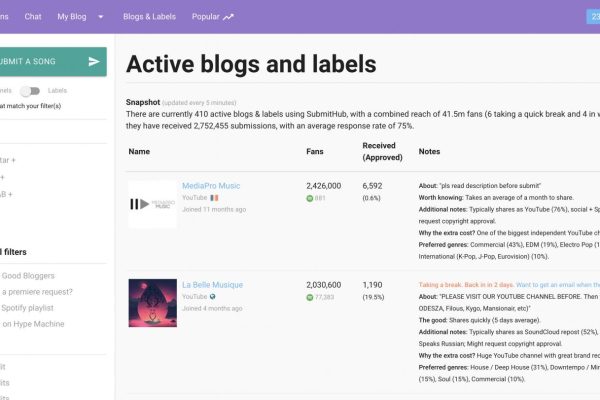Click the flag icon beside MediaPro YouTube
The width and height of the screenshot is (600, 400).
[214, 198]
